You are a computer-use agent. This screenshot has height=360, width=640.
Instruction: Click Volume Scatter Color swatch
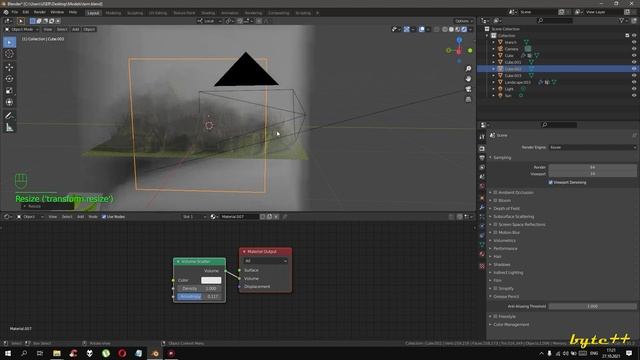point(211,280)
